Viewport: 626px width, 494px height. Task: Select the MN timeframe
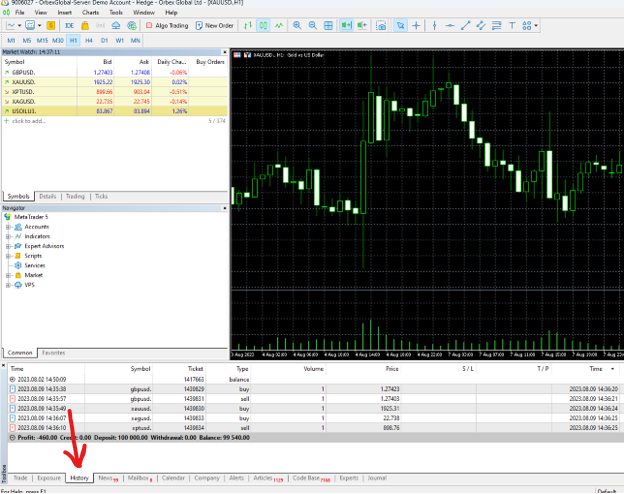[135, 40]
